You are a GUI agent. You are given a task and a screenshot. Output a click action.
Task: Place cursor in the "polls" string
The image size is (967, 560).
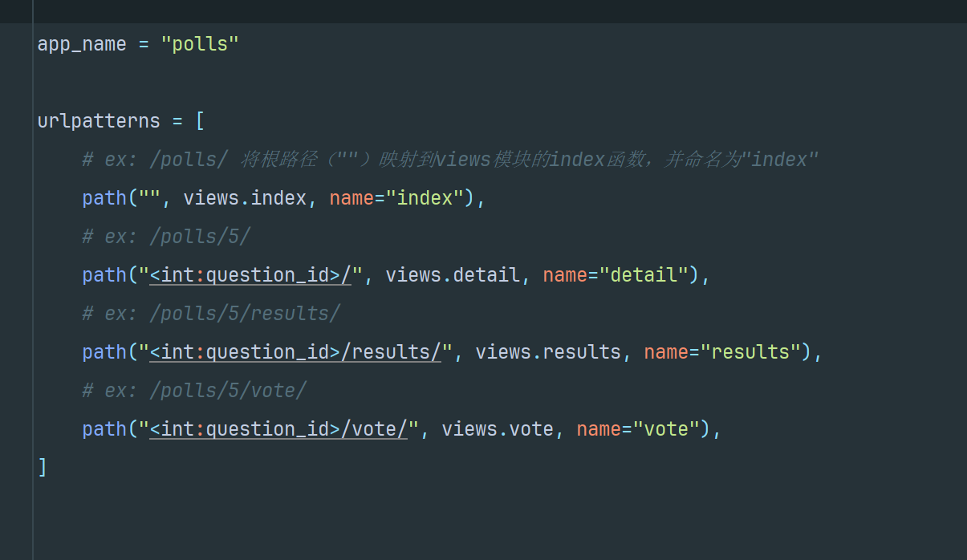200,43
